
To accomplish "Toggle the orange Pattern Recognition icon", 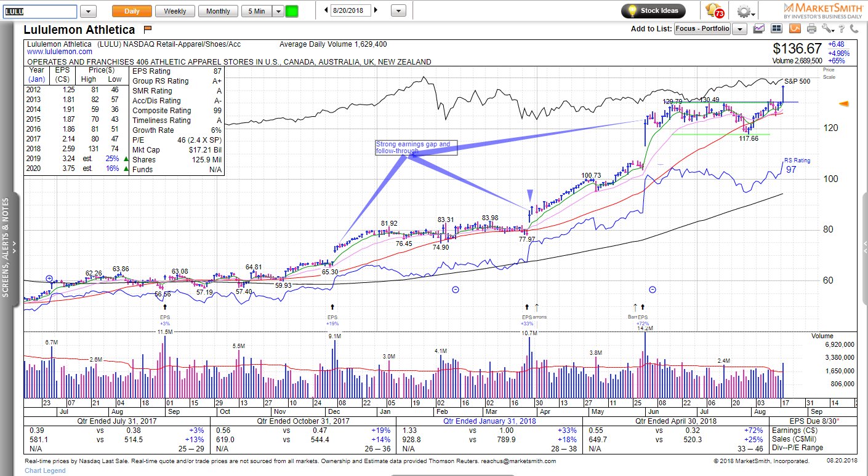I will 795,28.
